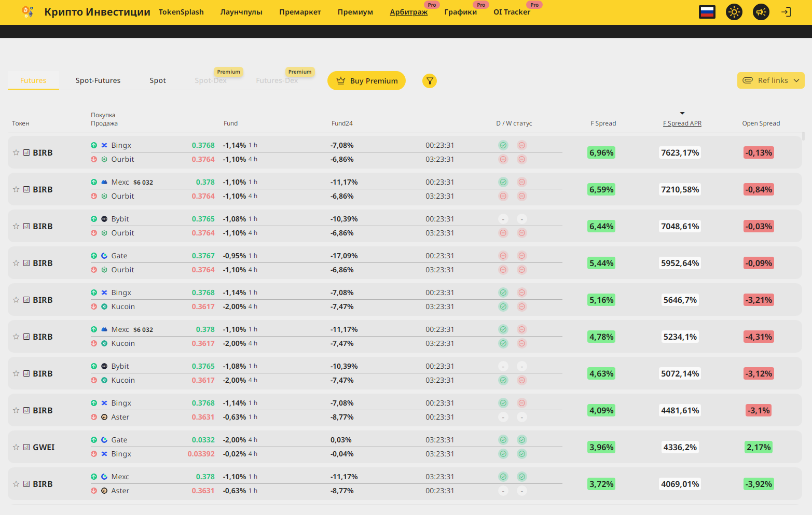Image resolution: width=812 pixels, height=515 pixels.
Task: Star the GWEI token row
Action: [16, 447]
